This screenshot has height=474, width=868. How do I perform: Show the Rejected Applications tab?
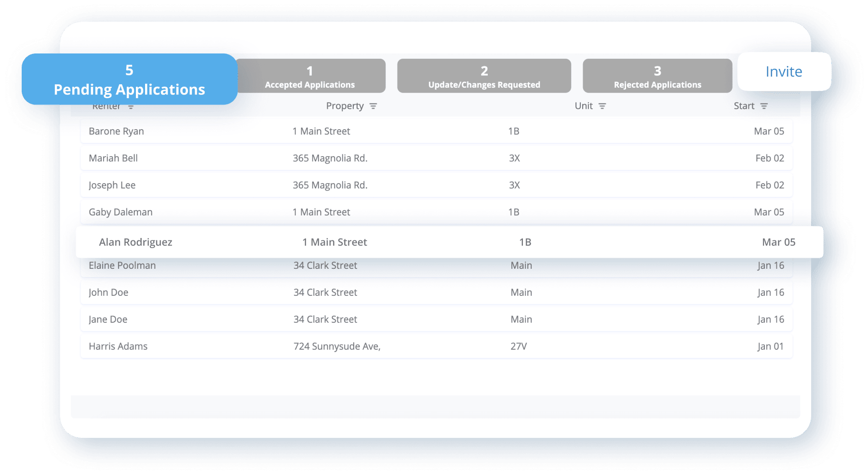[657, 76]
